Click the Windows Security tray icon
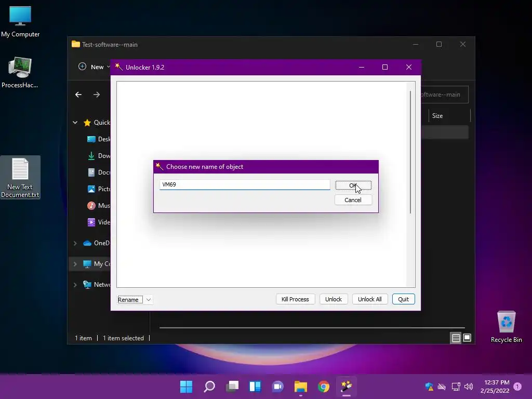This screenshot has height=399, width=532. [x=429, y=387]
